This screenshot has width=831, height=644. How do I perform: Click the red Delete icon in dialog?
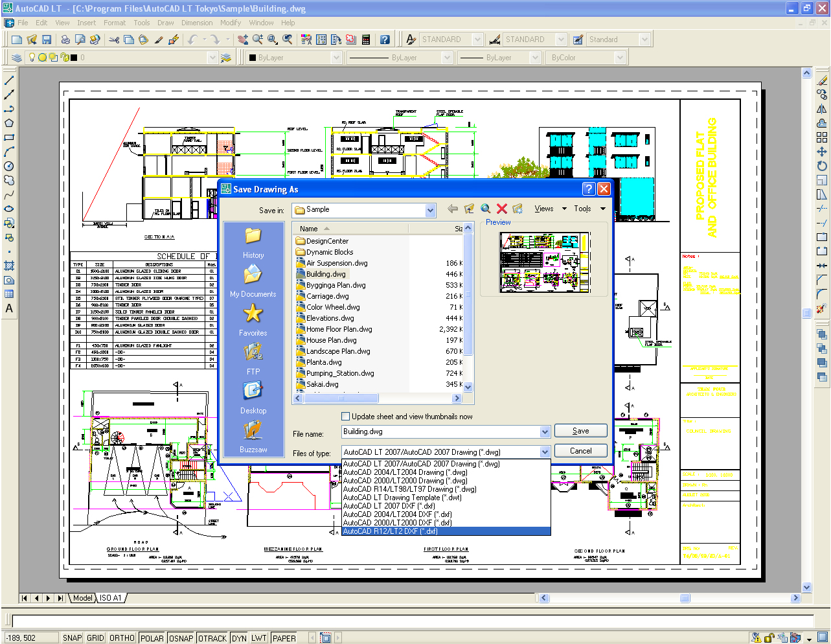pos(501,209)
